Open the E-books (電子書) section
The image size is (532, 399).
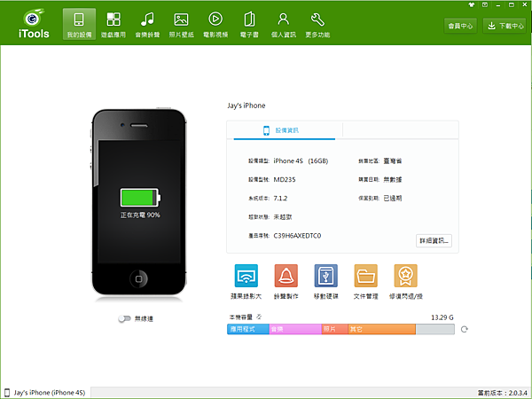pyautogui.click(x=249, y=24)
